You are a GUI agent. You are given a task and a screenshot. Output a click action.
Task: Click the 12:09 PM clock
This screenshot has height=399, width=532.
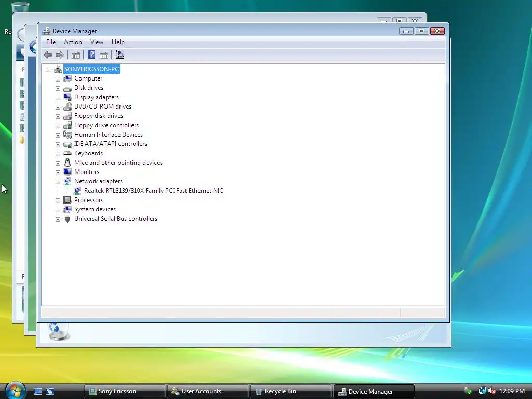tap(512, 391)
